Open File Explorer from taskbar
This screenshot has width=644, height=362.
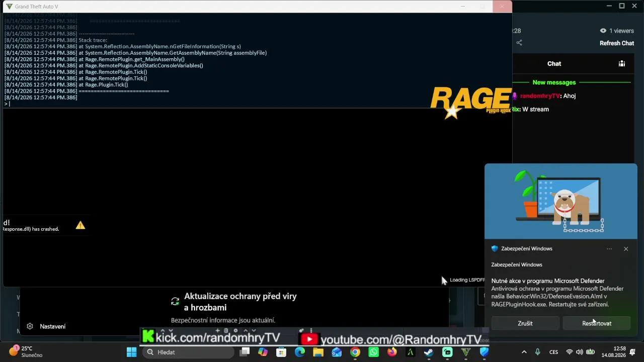click(318, 352)
